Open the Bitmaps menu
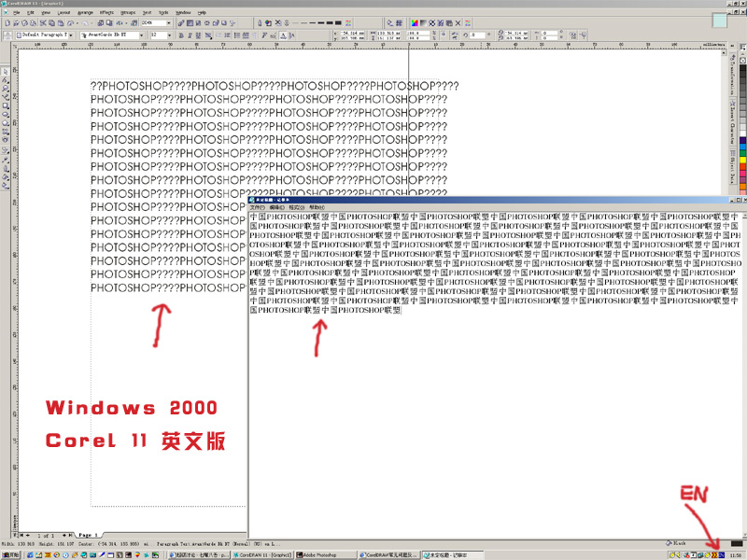The width and height of the screenshot is (747, 560). pyautogui.click(x=128, y=12)
